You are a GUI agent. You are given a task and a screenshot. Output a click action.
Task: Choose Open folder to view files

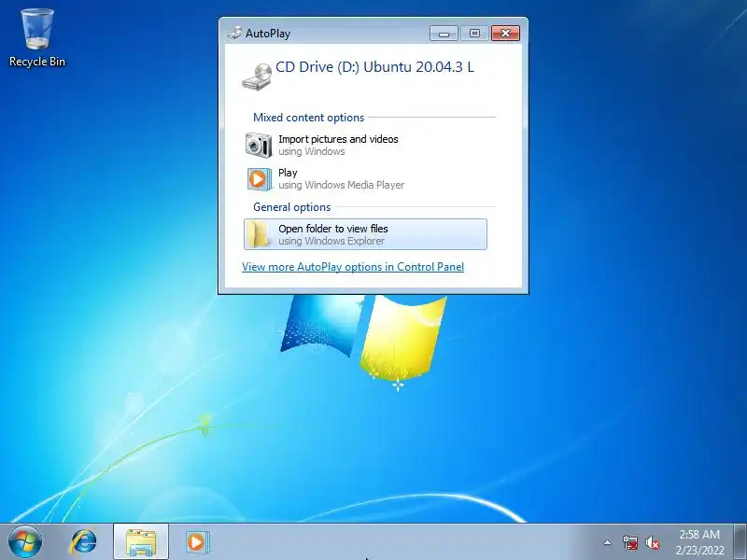[365, 234]
